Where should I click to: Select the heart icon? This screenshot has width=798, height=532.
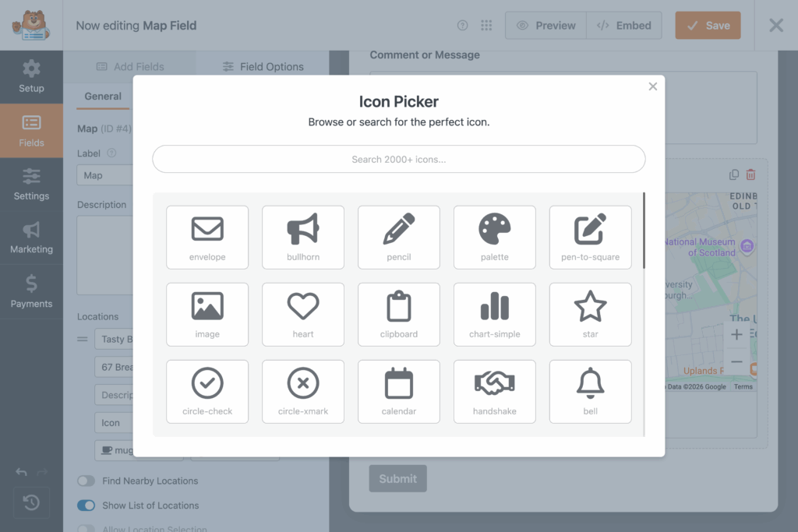click(x=303, y=314)
